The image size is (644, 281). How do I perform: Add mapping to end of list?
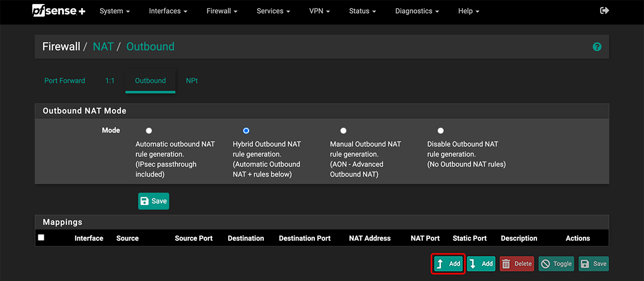click(x=481, y=264)
